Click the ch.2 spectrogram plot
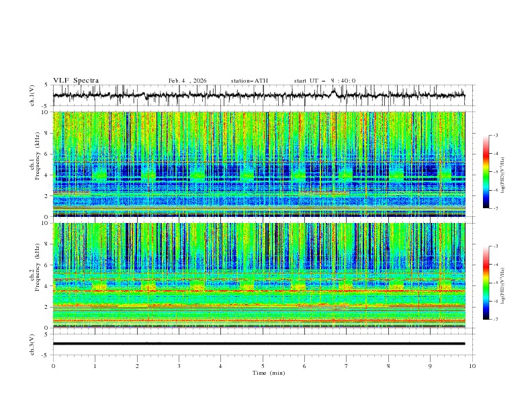The height and width of the screenshot is (411, 532). pyautogui.click(x=259, y=275)
